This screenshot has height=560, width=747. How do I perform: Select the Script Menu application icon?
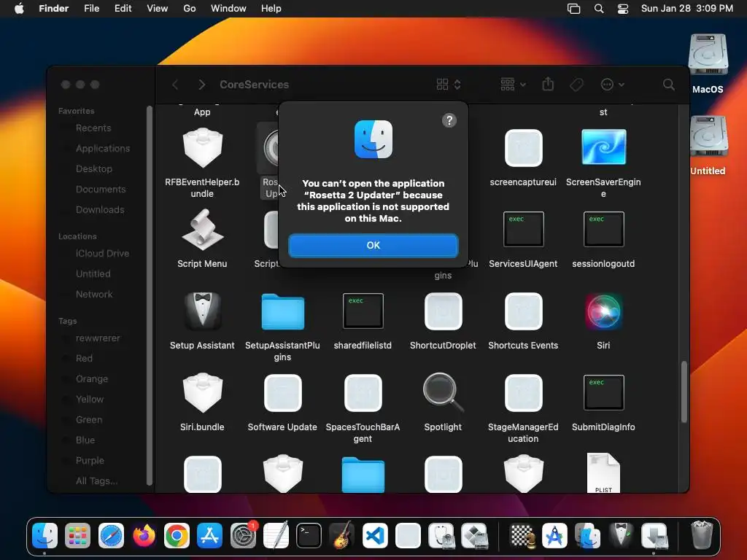(x=202, y=230)
